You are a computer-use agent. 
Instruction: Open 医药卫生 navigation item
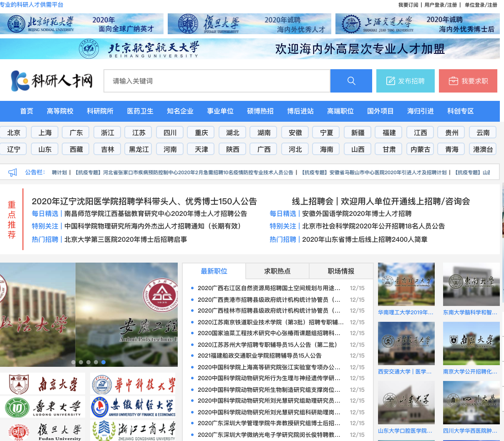pyautogui.click(x=140, y=111)
